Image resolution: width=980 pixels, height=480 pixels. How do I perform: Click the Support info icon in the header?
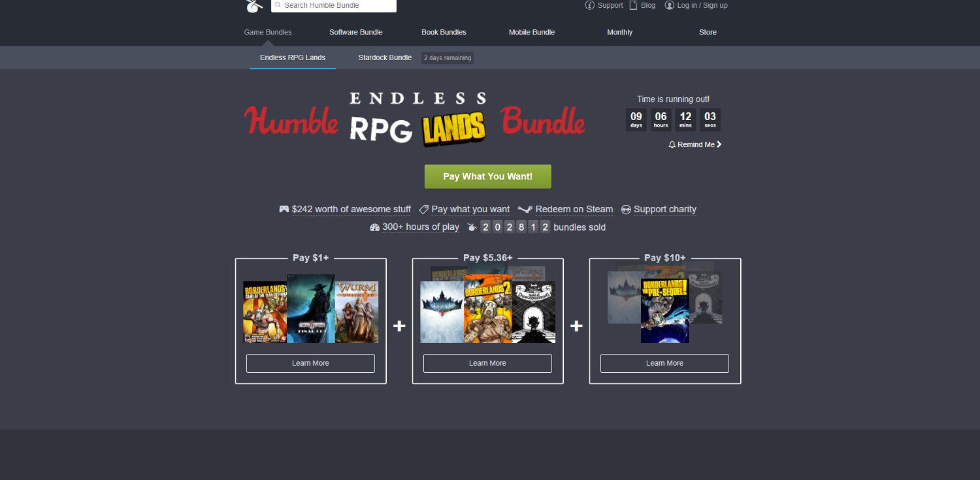click(590, 5)
